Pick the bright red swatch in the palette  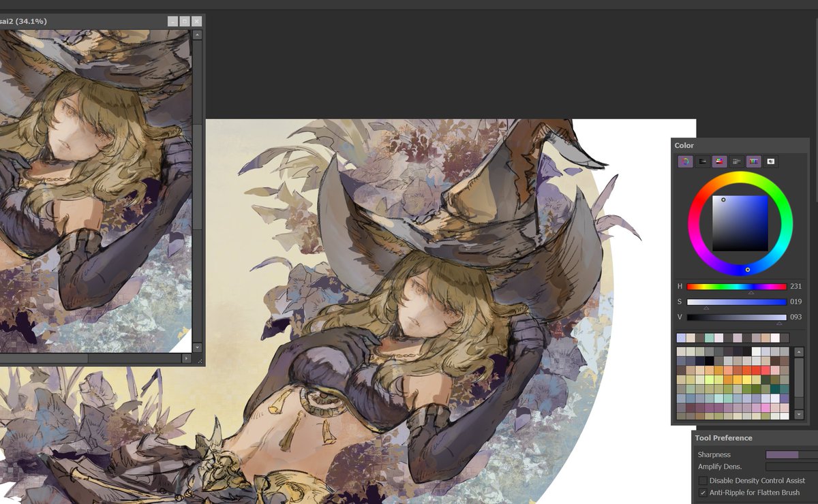(x=756, y=371)
